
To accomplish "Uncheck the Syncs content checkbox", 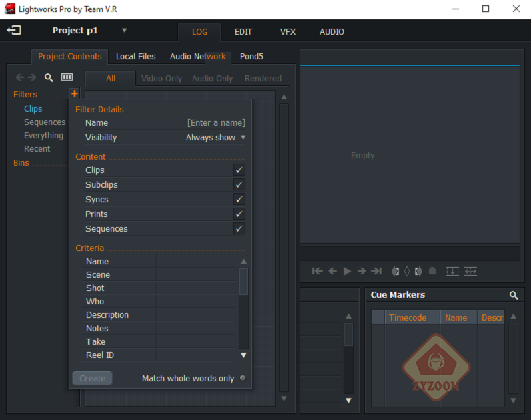I will tap(239, 199).
